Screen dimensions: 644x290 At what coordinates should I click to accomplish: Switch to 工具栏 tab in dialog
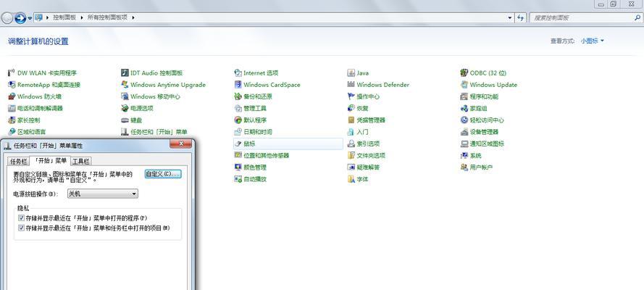tap(81, 162)
